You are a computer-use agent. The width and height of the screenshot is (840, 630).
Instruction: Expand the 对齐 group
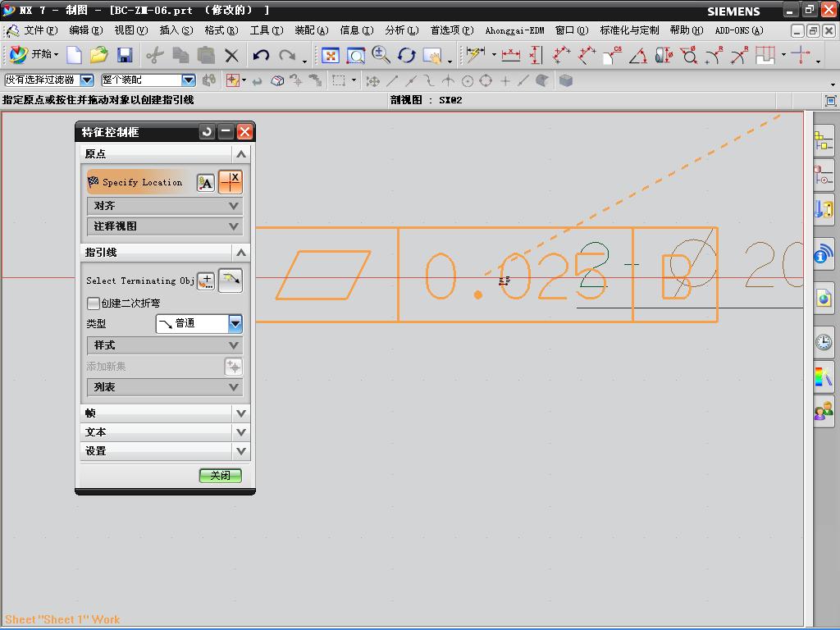coord(165,206)
